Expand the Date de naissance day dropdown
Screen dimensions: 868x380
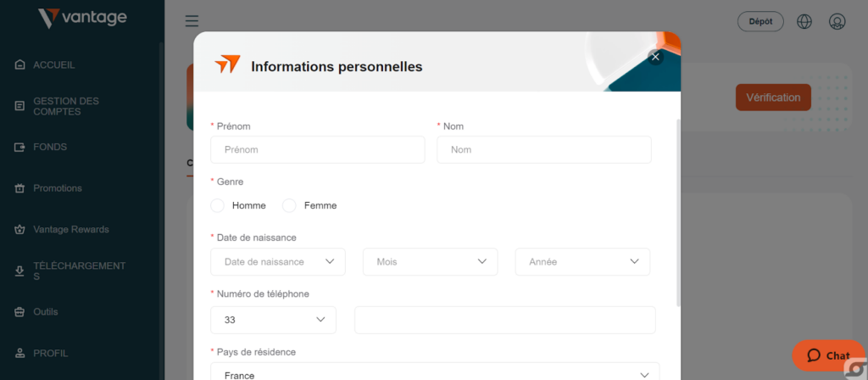coord(277,262)
